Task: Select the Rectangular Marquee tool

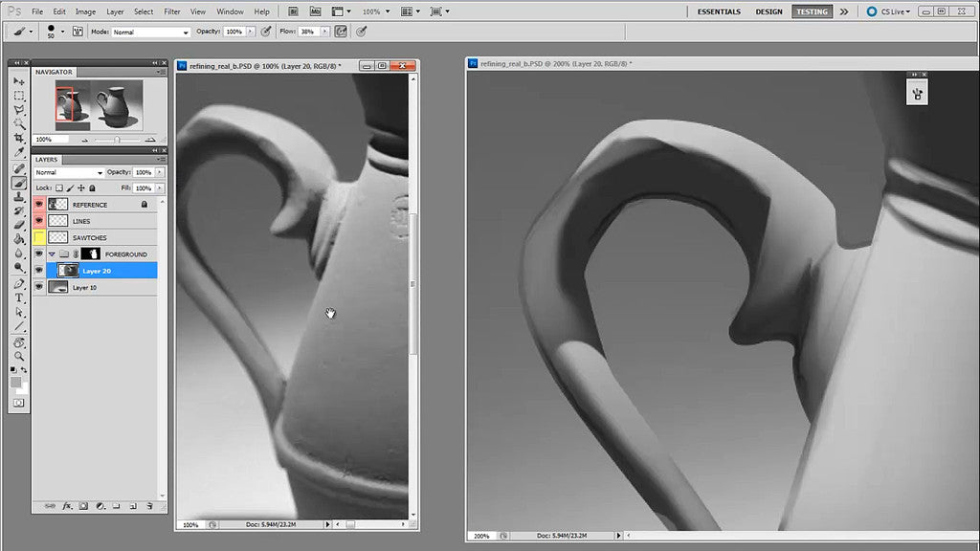Action: coord(19,96)
